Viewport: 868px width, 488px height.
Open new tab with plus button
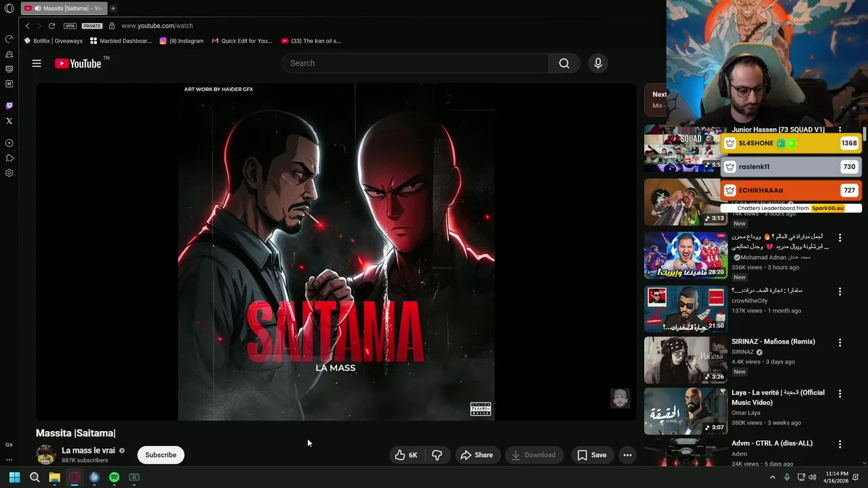[113, 8]
